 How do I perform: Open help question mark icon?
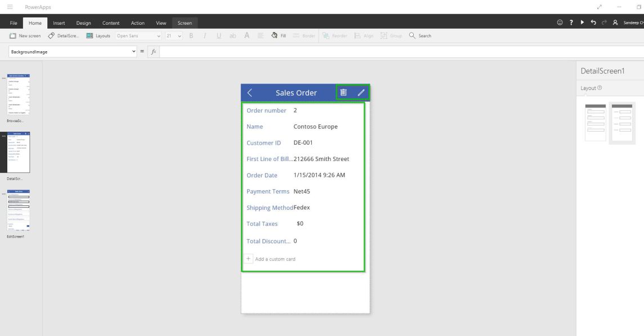pos(571,23)
